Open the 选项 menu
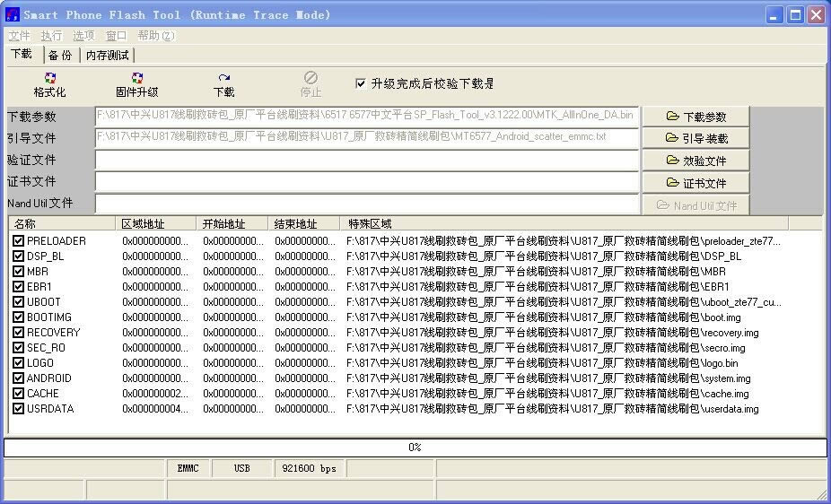This screenshot has width=831, height=504. 83,36
